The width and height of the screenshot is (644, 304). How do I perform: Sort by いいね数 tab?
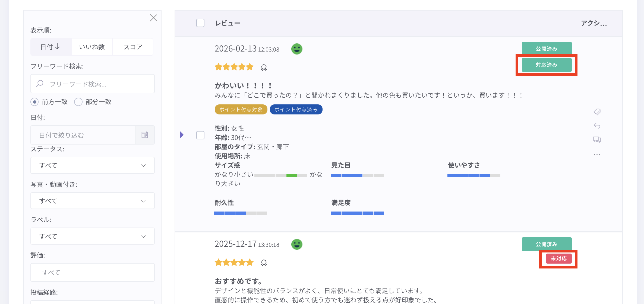coord(92,47)
